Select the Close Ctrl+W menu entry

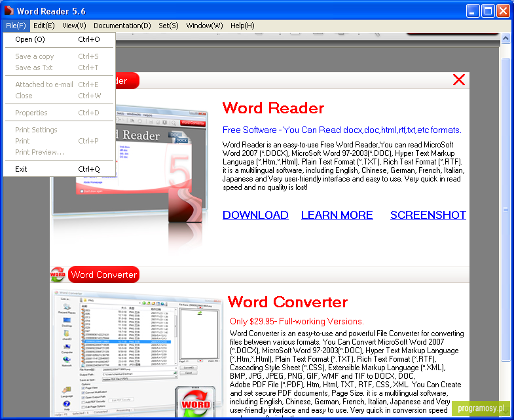[59, 96]
